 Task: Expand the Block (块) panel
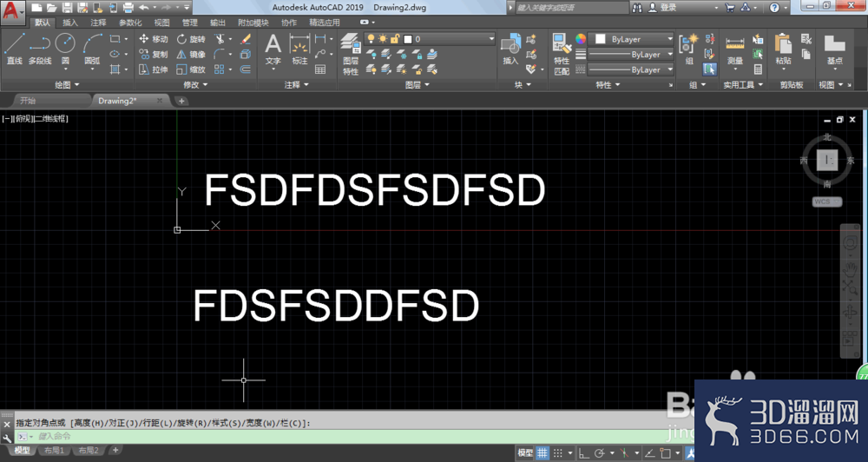pos(523,85)
